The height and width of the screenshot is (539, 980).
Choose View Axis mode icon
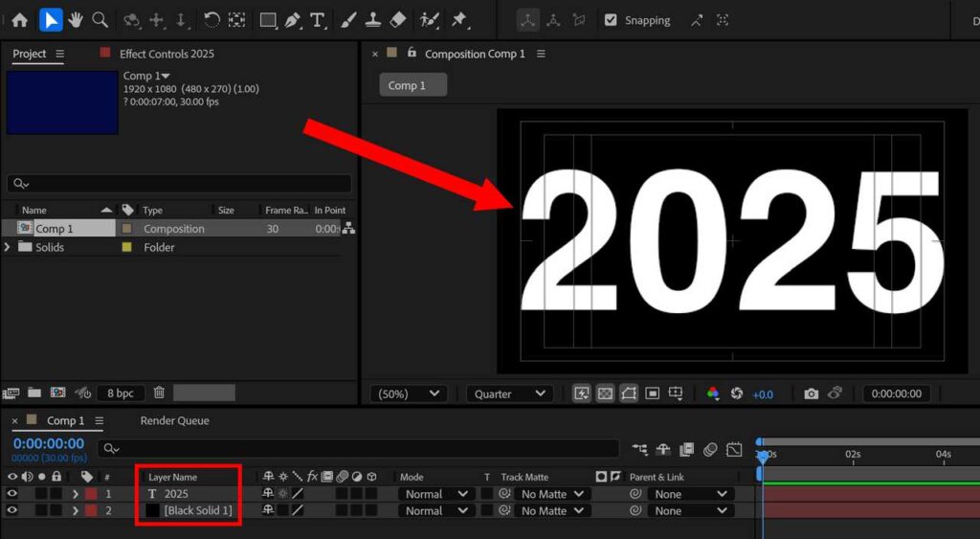click(x=579, y=21)
